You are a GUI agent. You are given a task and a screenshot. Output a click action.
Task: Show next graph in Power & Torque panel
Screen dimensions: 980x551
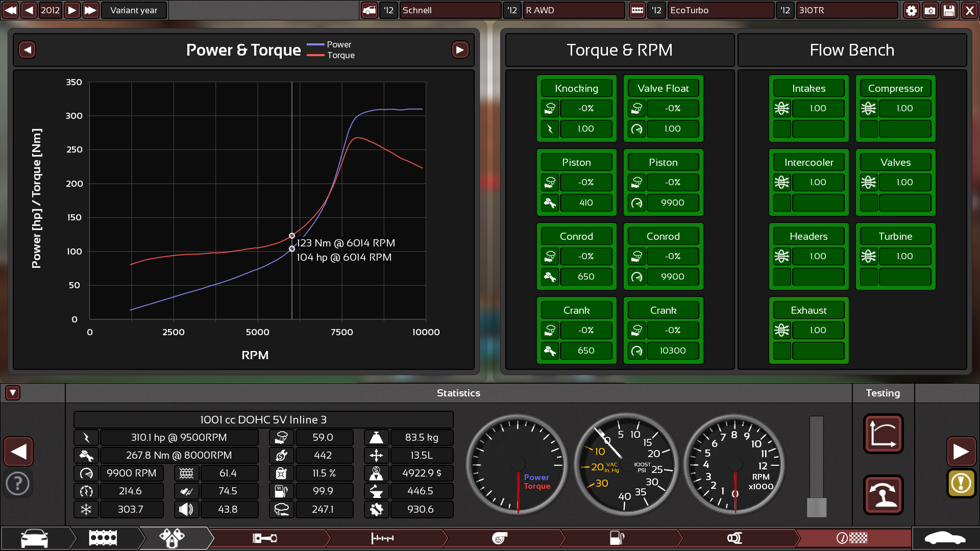click(460, 49)
